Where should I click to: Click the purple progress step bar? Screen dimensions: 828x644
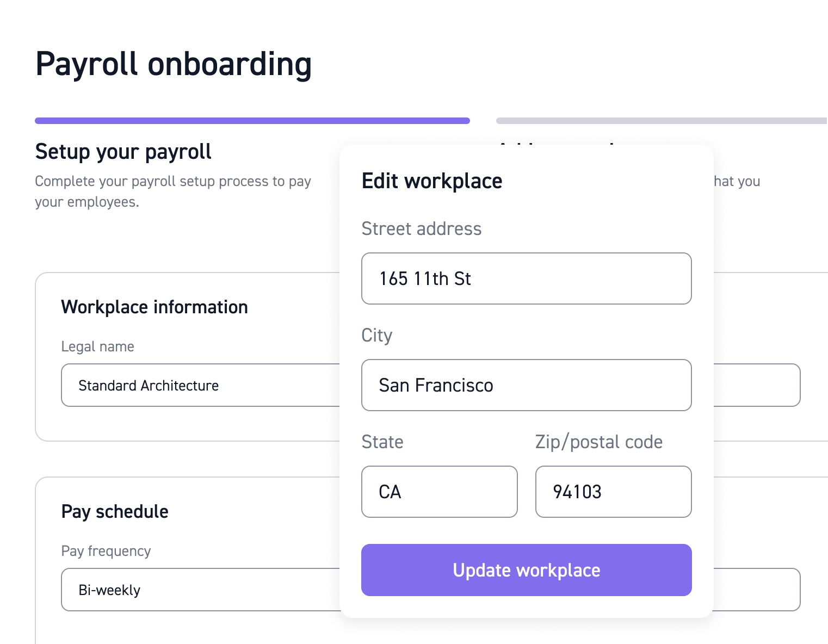pos(252,121)
